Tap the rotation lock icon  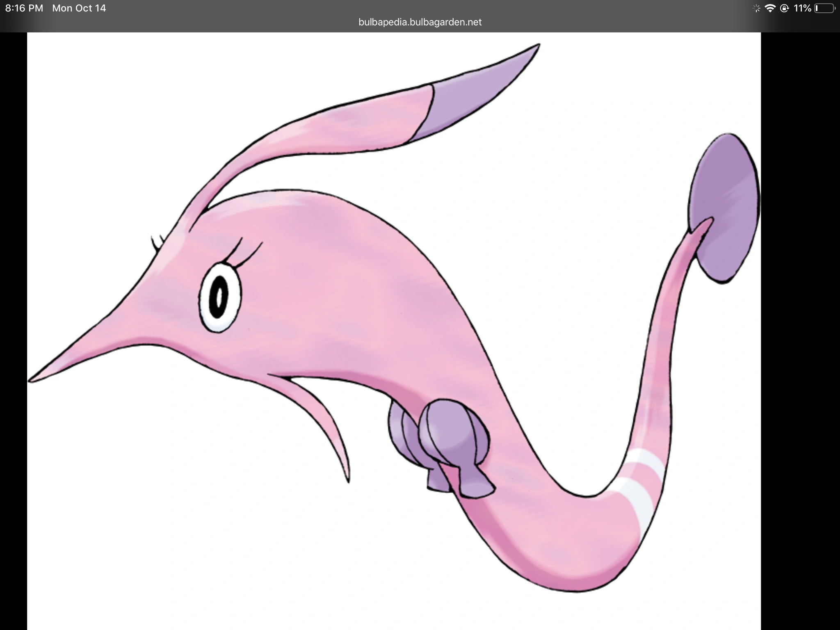(784, 8)
